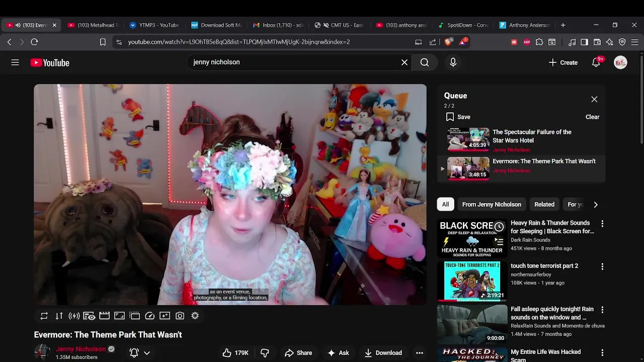
Task: Clear the queue
Action: [592, 117]
